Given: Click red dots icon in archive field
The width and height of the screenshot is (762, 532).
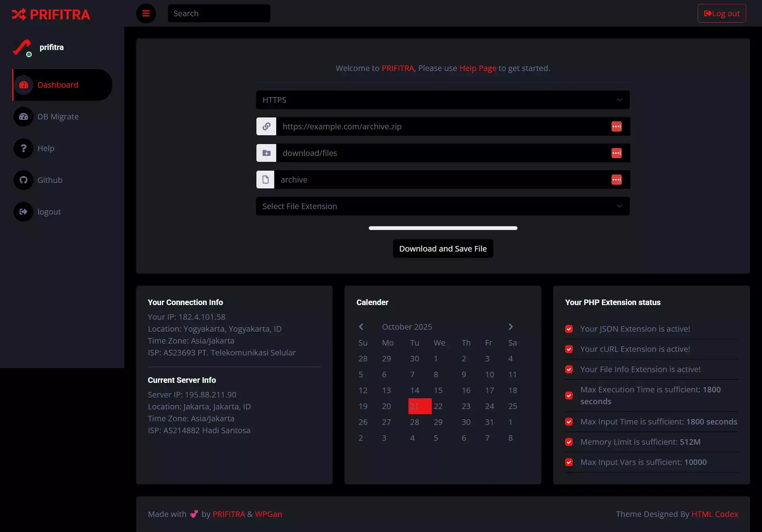Looking at the screenshot, I should pyautogui.click(x=616, y=180).
